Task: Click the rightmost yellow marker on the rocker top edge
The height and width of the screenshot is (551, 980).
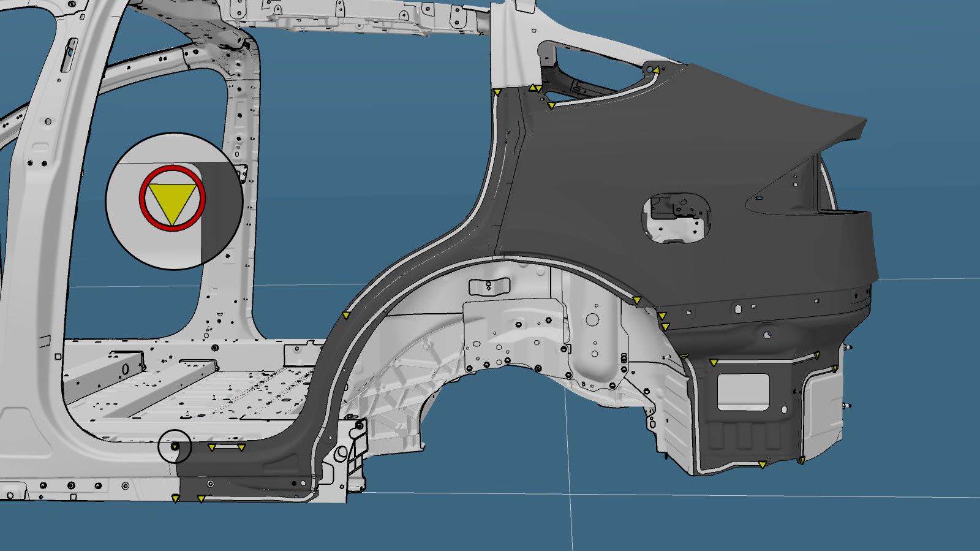Action: [x=241, y=447]
